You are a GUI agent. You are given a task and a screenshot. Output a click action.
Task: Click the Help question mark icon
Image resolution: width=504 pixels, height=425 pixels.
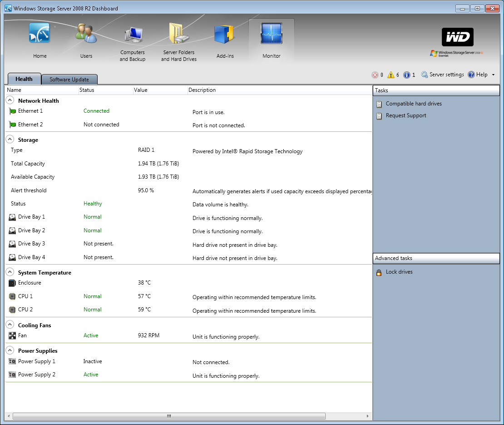tap(471, 75)
